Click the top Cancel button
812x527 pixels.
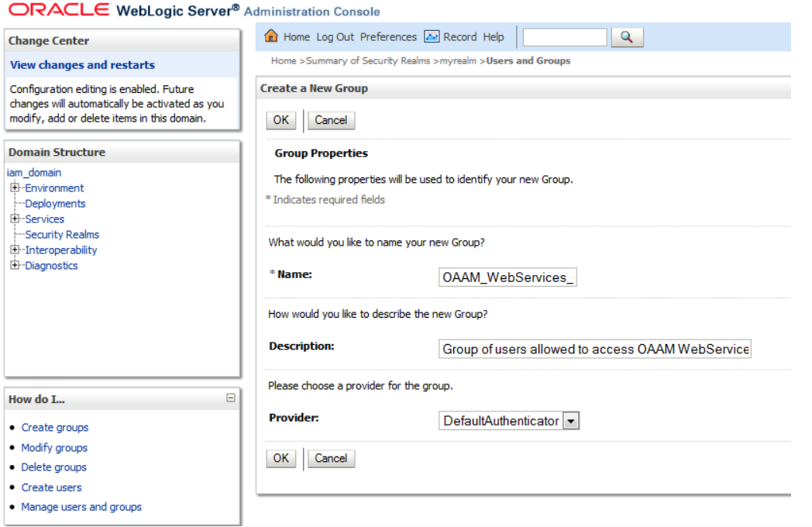point(331,120)
